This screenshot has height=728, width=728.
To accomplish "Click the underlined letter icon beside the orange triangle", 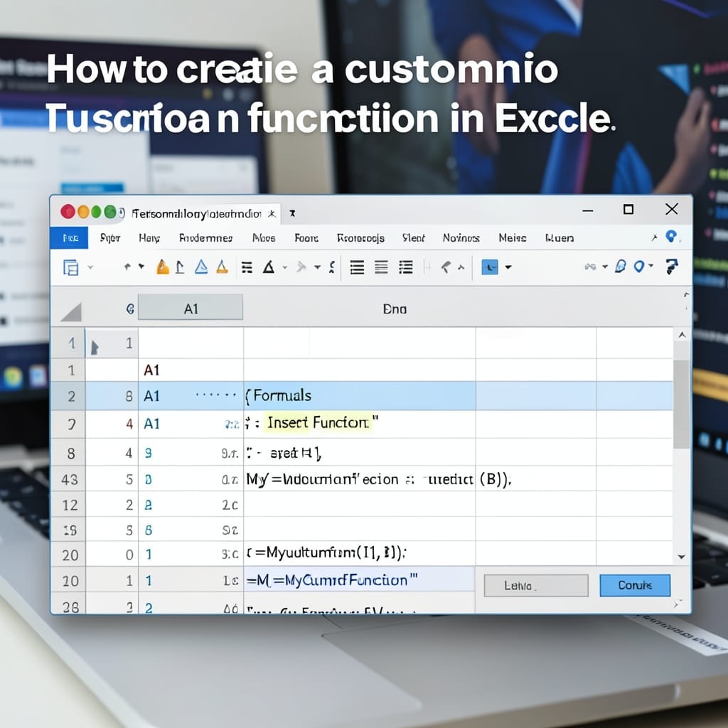I will tap(180, 267).
